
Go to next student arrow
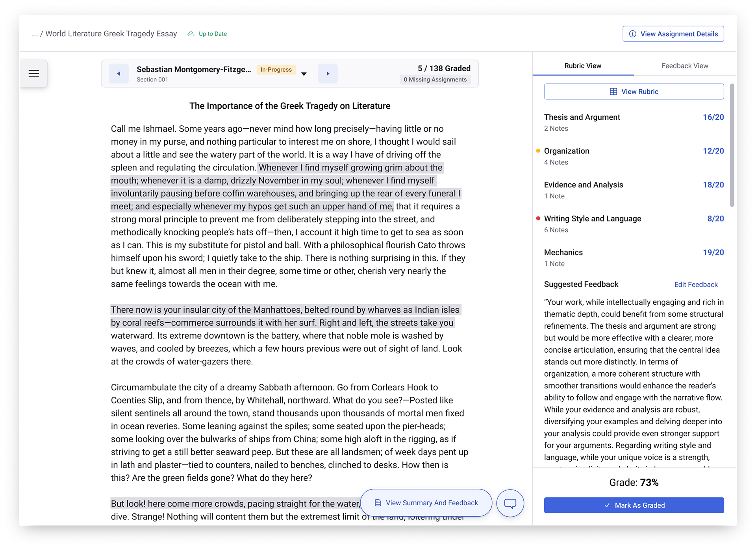[x=328, y=74]
